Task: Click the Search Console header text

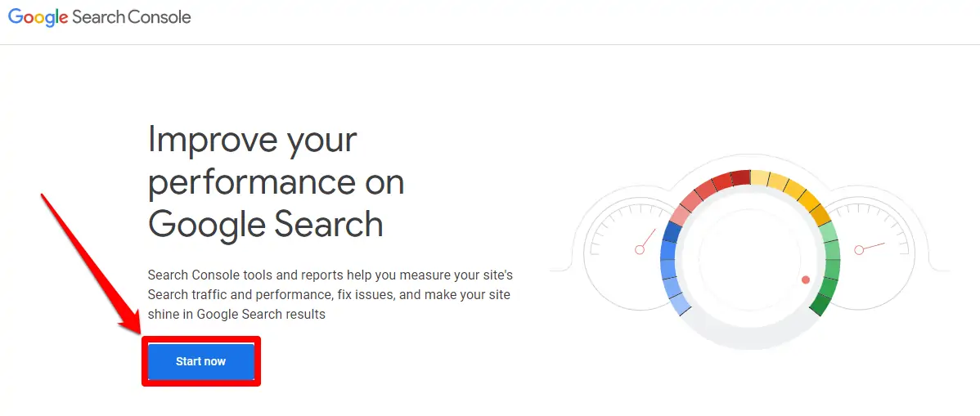Action: pyautogui.click(x=132, y=17)
